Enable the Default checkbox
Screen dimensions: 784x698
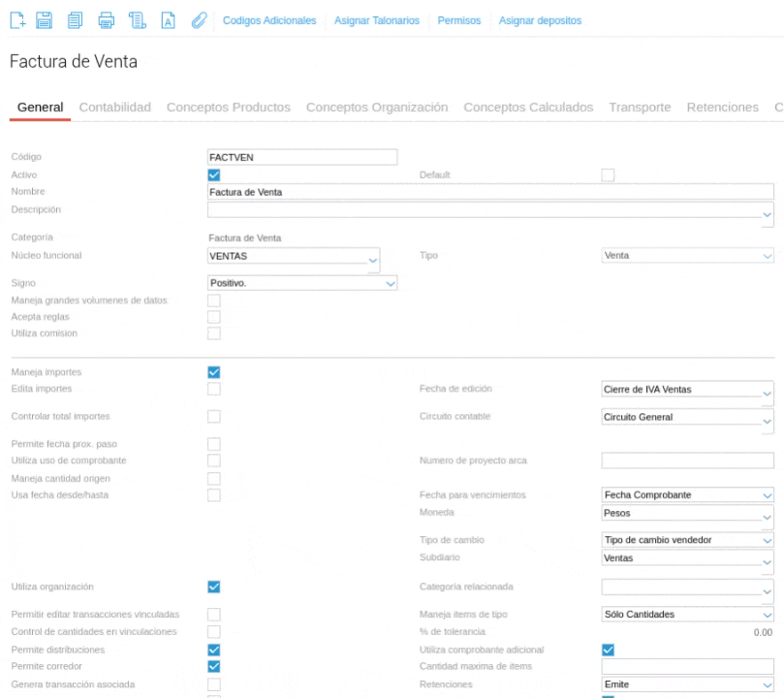[609, 175]
